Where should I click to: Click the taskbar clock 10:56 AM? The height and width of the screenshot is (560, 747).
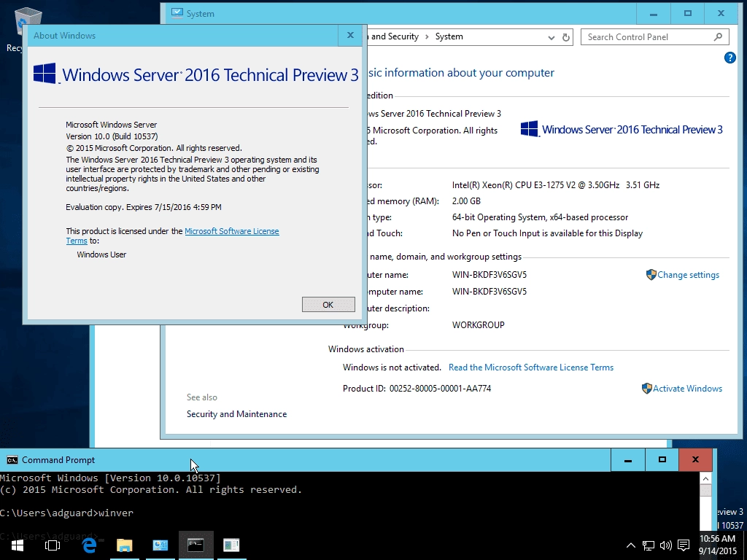pos(718,539)
